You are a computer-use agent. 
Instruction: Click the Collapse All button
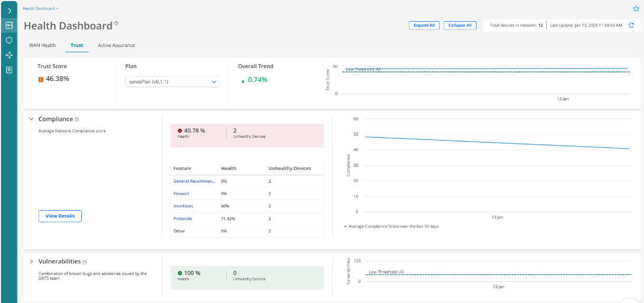coord(460,25)
